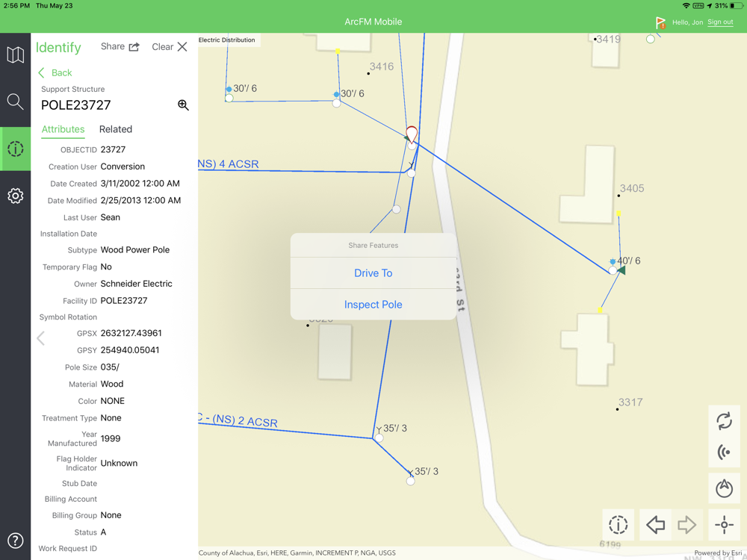Zoom to POLE23727 with magnifier plus icon
747x560 pixels.
pyautogui.click(x=184, y=105)
